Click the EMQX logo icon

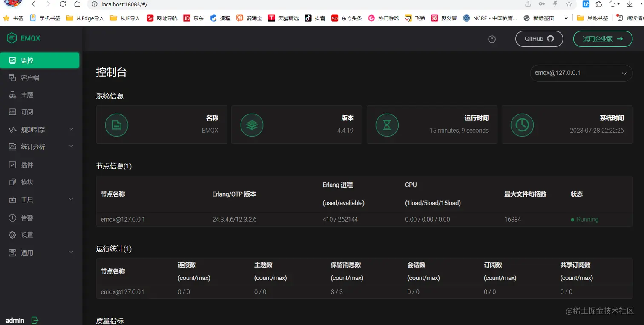(x=11, y=38)
